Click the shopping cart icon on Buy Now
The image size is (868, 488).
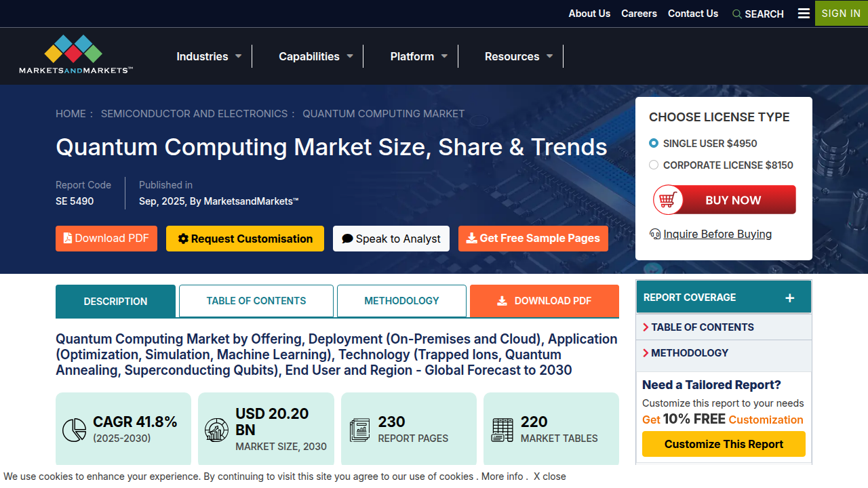coord(668,200)
